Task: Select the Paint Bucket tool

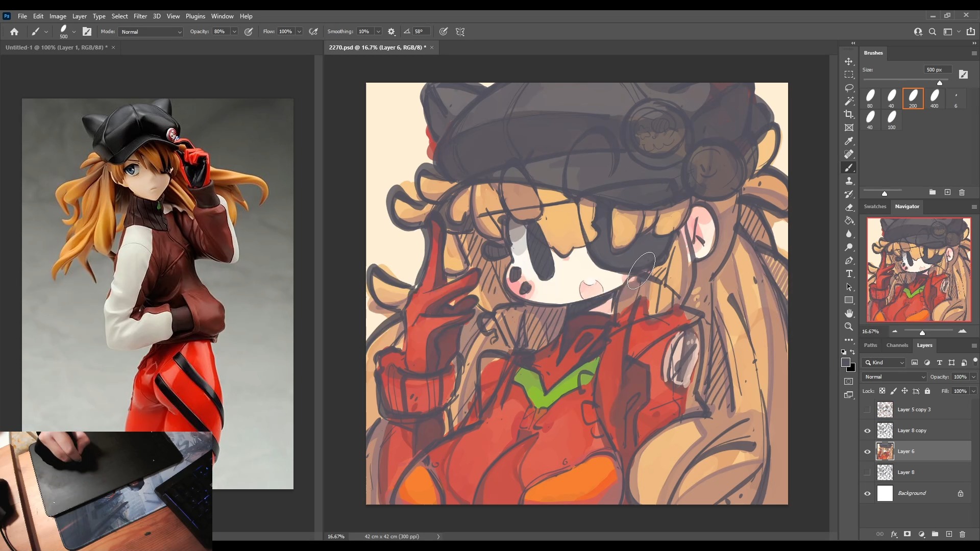Action: pyautogui.click(x=849, y=221)
